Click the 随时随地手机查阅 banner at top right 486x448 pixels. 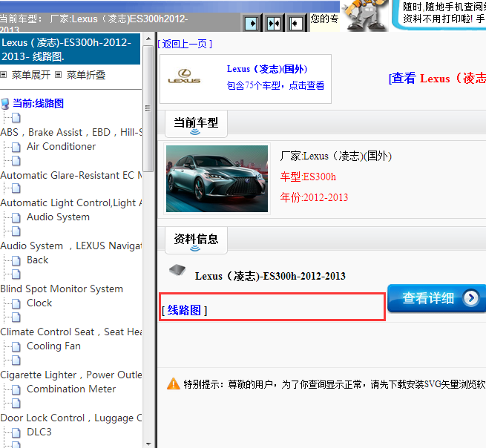(x=439, y=15)
